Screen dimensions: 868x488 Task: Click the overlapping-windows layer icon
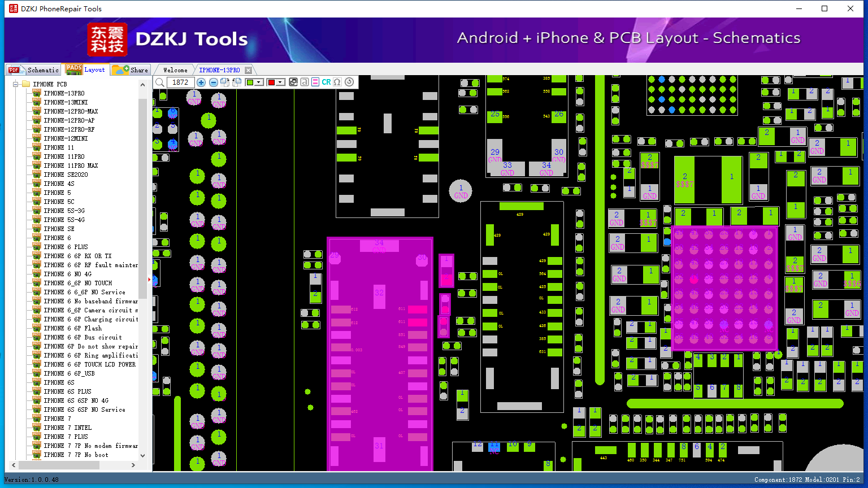293,82
